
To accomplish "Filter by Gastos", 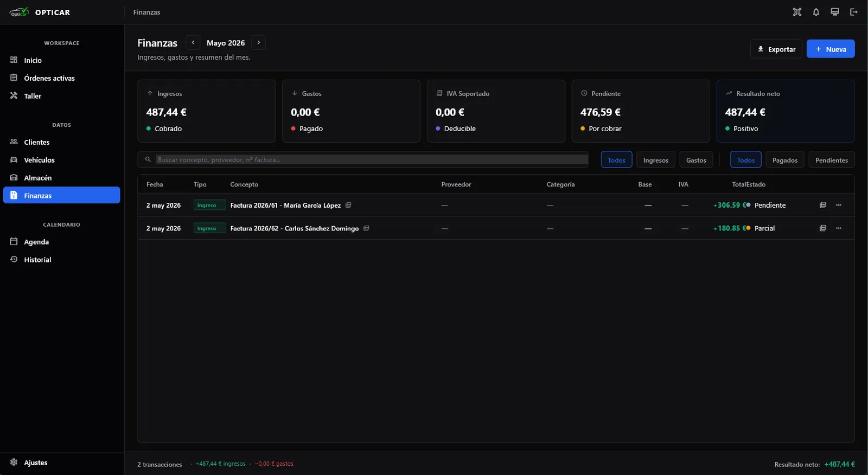I will (696, 160).
